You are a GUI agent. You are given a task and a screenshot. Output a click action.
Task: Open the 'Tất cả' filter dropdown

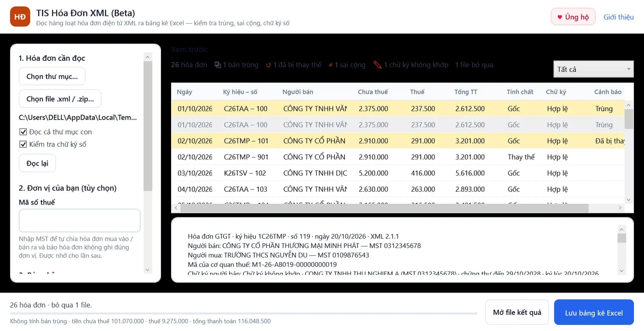tap(593, 69)
